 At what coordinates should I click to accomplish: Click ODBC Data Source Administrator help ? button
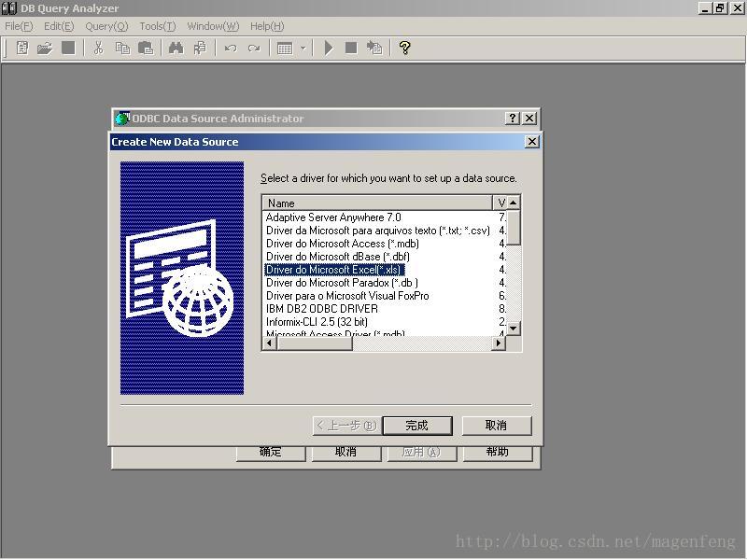(512, 119)
